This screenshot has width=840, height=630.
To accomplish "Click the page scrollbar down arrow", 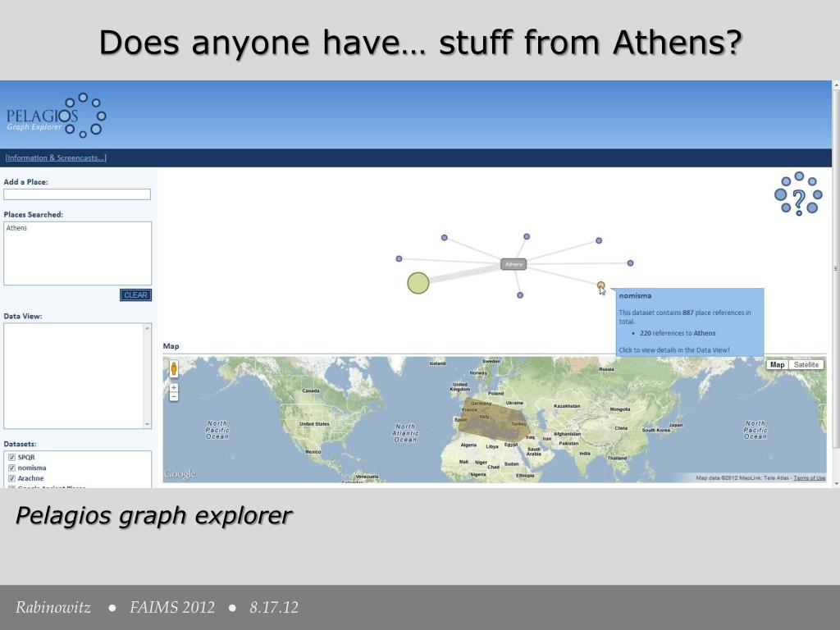I will pos(836,484).
